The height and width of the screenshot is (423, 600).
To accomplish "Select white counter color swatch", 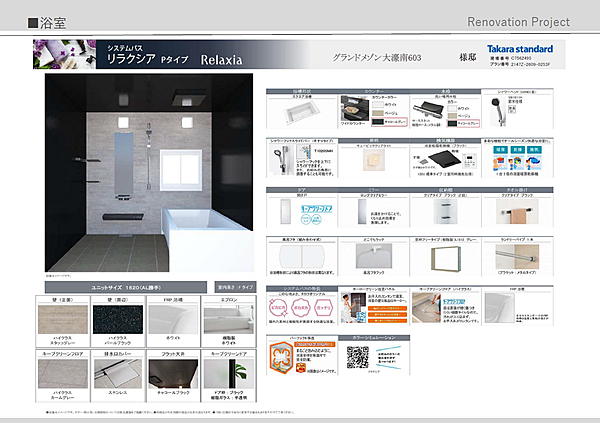I will (378, 104).
